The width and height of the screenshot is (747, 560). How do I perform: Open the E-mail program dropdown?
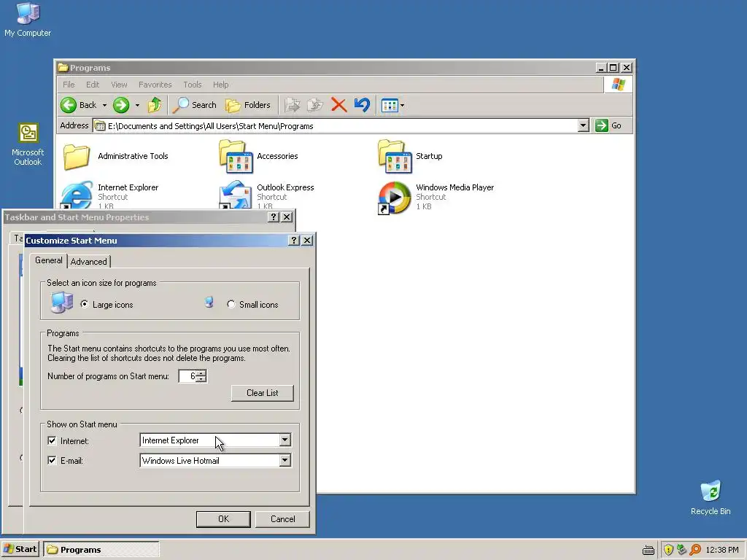click(285, 460)
